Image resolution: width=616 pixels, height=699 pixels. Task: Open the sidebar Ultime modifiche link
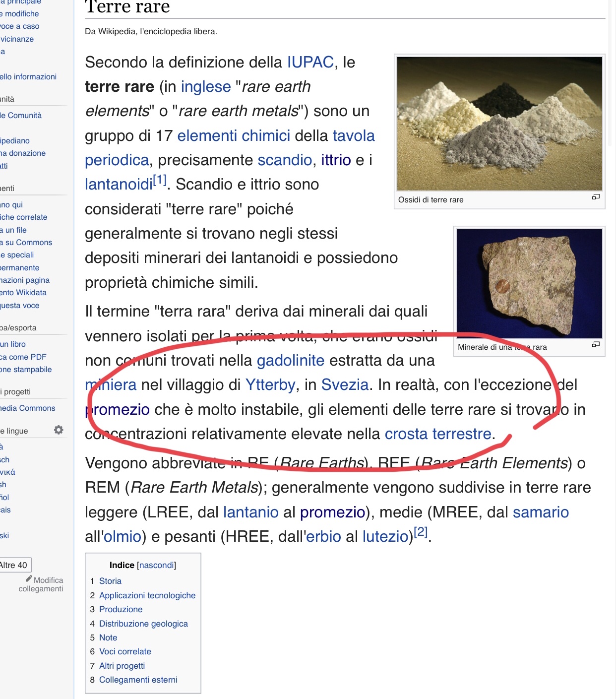19,14
